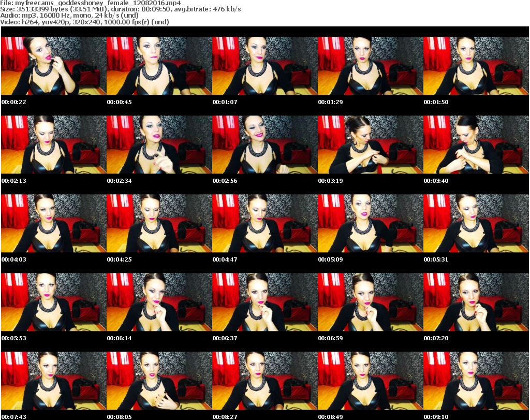Choose the video frame at 00:06:14
The width and height of the screenshot is (530, 420).
(x=159, y=302)
